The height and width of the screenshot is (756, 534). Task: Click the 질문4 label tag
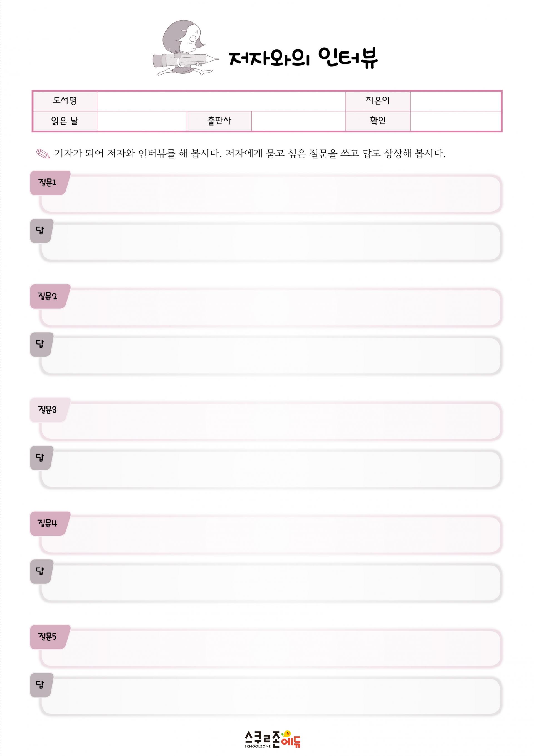49,523
